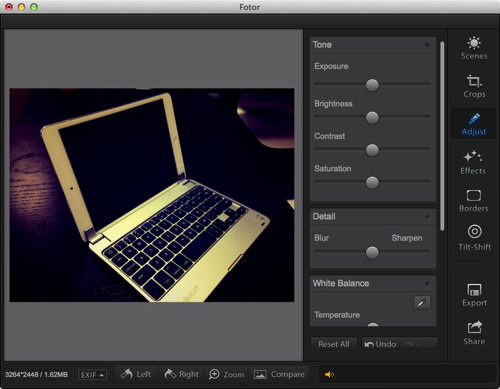
Task: Click the Saturation slider handle
Action: tap(372, 182)
